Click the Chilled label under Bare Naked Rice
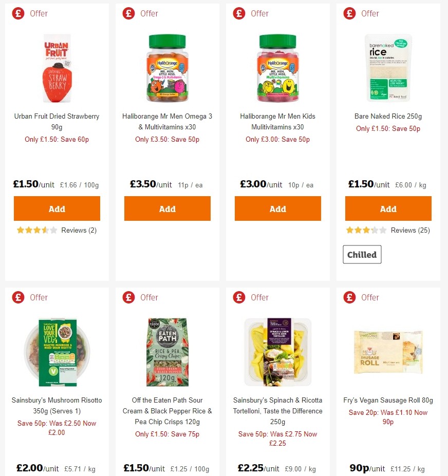Viewport: 448px width, 476px height. click(362, 254)
